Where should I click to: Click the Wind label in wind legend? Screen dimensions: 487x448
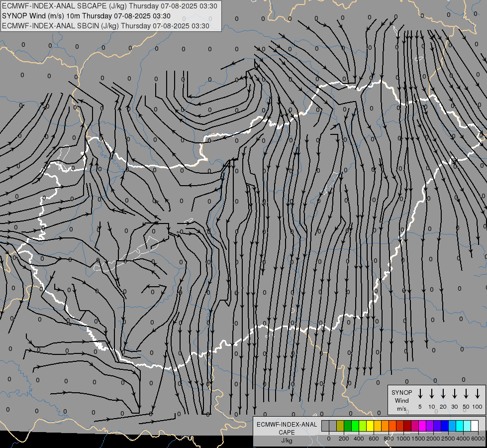tap(401, 401)
